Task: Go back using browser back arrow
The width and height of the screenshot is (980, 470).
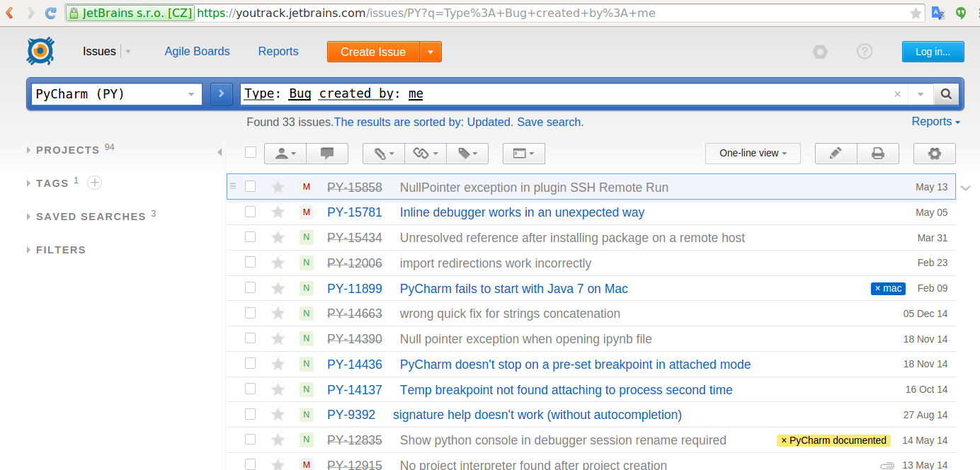Action: (x=9, y=13)
